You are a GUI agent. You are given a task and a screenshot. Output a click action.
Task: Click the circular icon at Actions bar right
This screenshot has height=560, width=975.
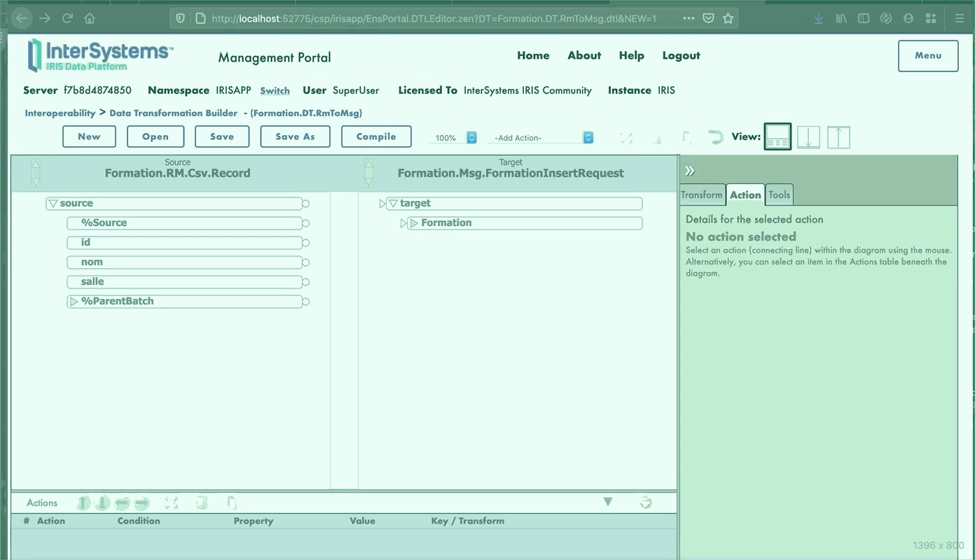pos(646,502)
